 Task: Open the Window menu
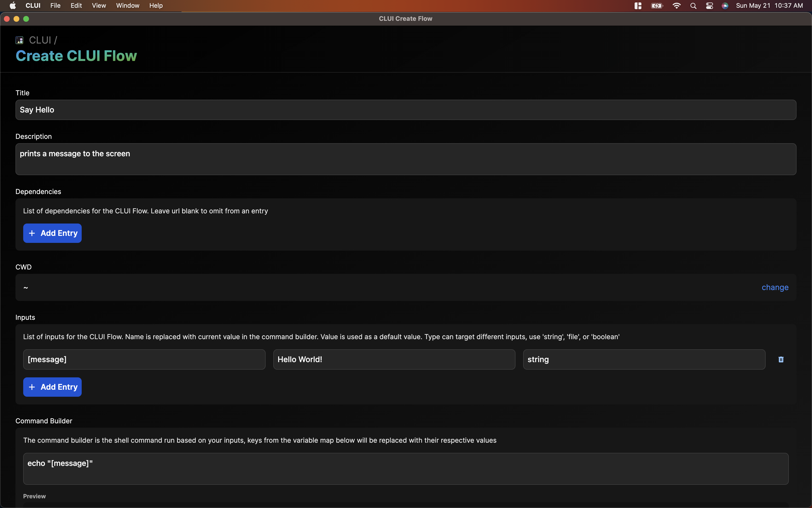[128, 6]
